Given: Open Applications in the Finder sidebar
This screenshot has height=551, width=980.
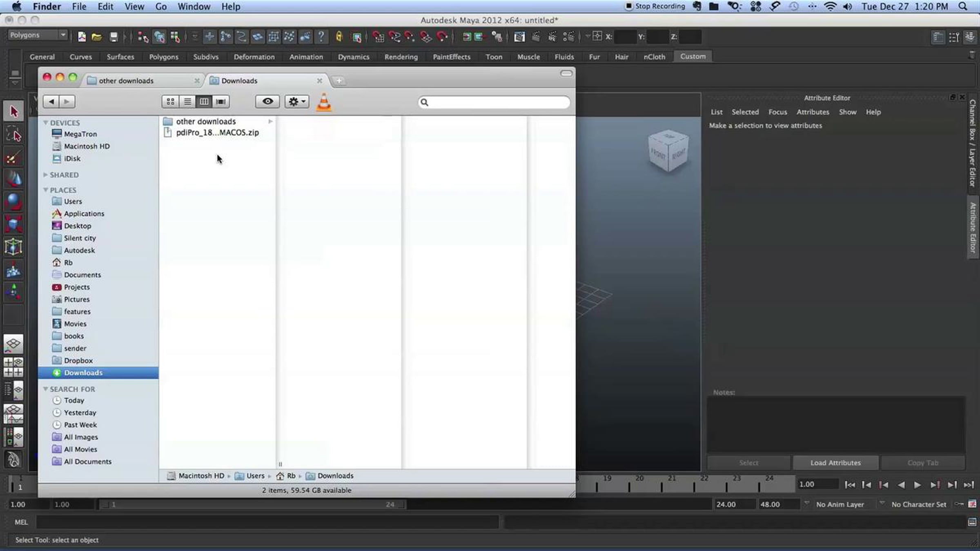Looking at the screenshot, I should (x=84, y=213).
